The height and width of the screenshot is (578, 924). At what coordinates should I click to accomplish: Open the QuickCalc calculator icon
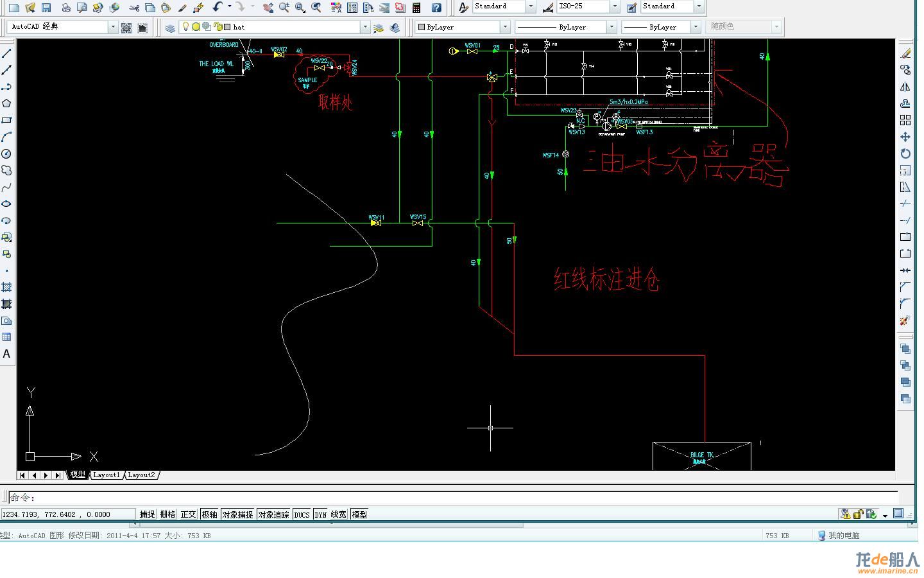pyautogui.click(x=416, y=8)
